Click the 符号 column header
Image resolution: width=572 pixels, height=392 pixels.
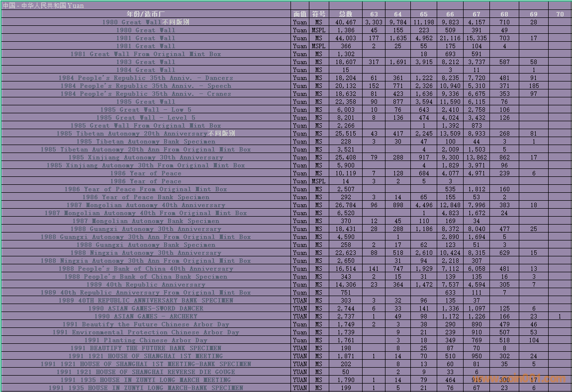318,14
